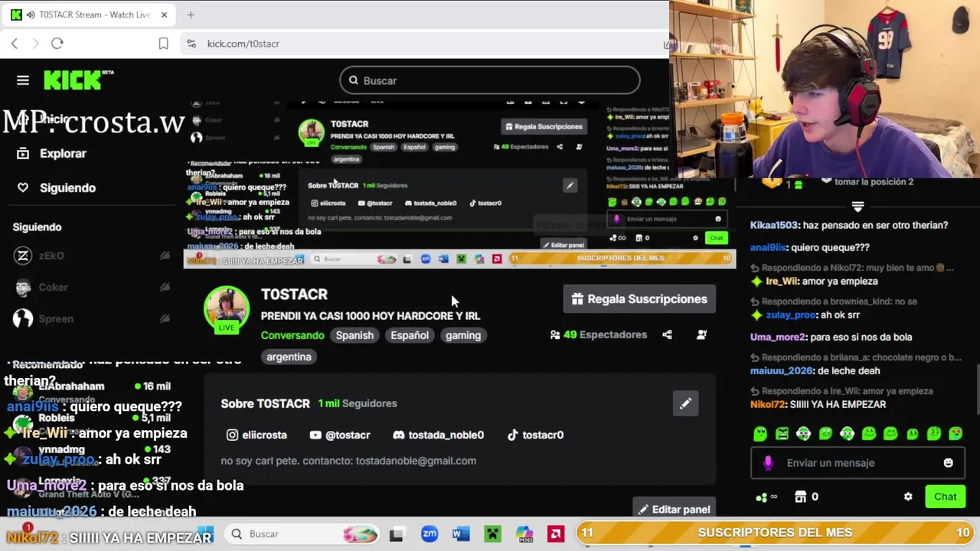The height and width of the screenshot is (551, 980).
Task: Open Instagram link eliicrosta
Action: (256, 435)
